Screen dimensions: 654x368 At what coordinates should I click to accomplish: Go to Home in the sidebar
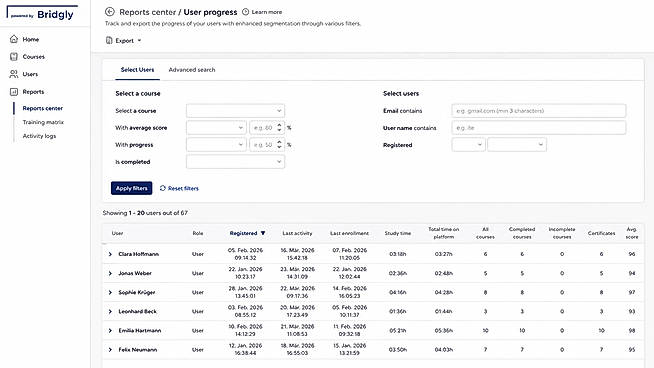pyautogui.click(x=30, y=39)
